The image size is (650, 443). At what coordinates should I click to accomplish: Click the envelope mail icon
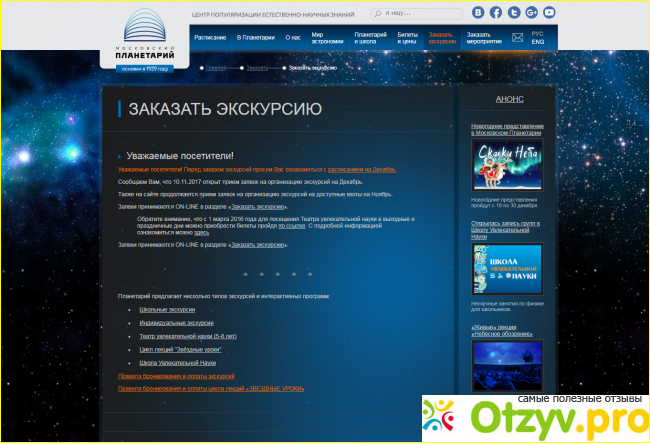pos(517,38)
